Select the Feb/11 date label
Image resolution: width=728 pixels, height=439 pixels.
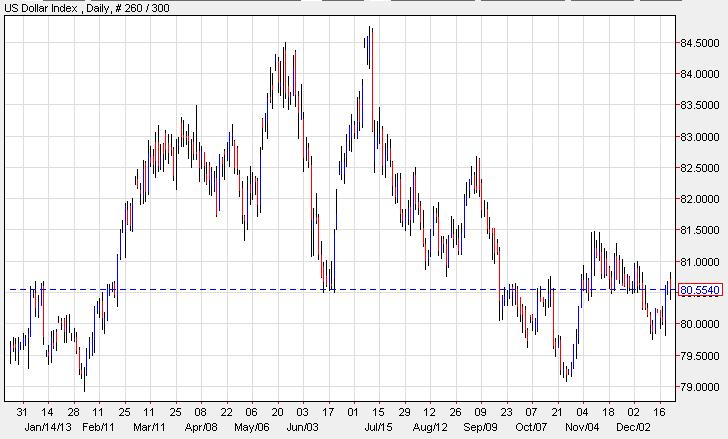pyautogui.click(x=98, y=427)
